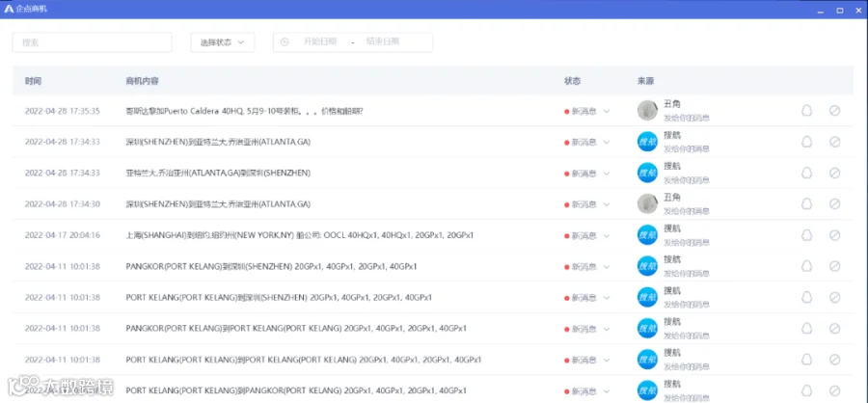
Task: Open the 新消息 status dropdown for the Puerto Caldera row
Action: (587, 111)
